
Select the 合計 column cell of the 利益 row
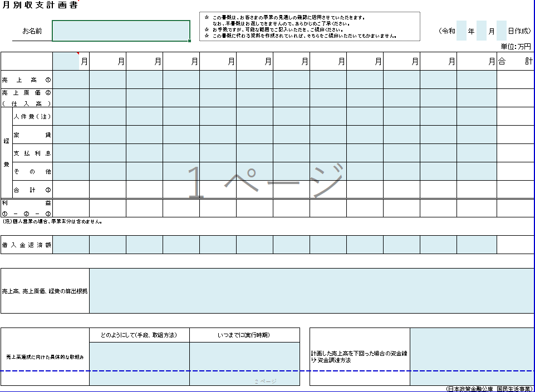(x=515, y=209)
